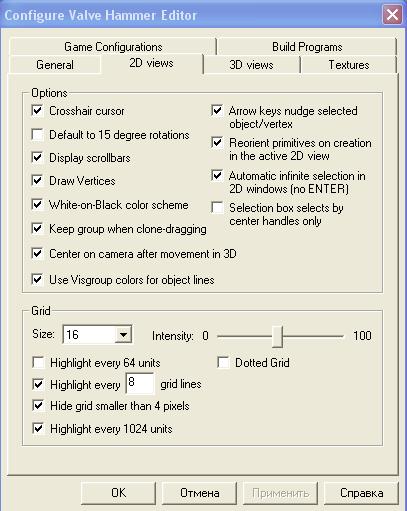The width and height of the screenshot is (407, 511).
Task: Enable Selection box selects by center handles only
Action: click(x=217, y=207)
